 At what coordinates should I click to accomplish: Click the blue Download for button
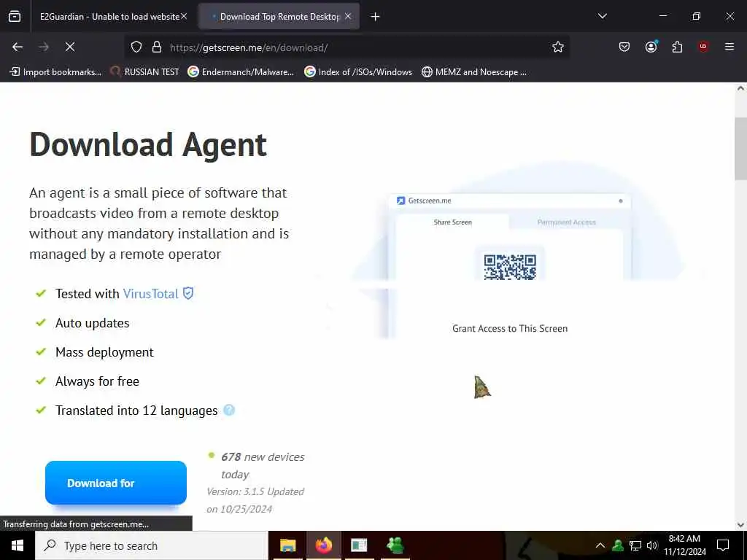pos(116,483)
